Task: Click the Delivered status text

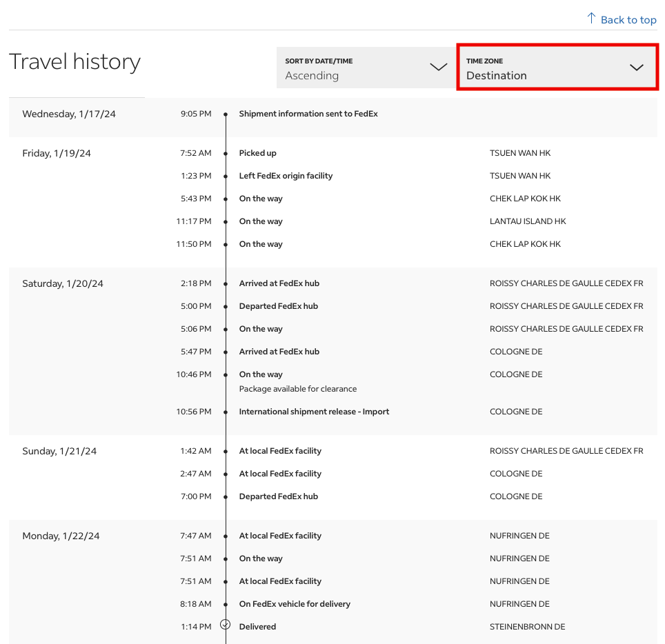Action: pos(257,627)
